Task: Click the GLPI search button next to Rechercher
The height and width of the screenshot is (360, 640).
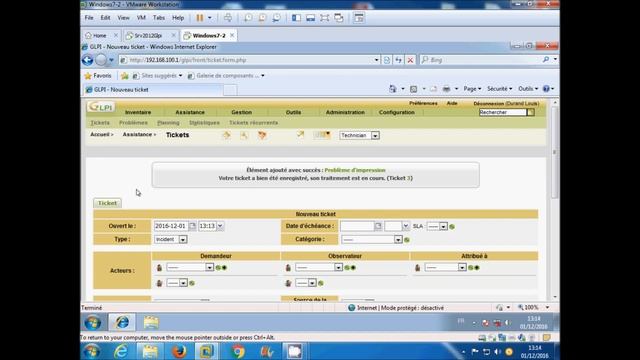Action: tap(531, 112)
